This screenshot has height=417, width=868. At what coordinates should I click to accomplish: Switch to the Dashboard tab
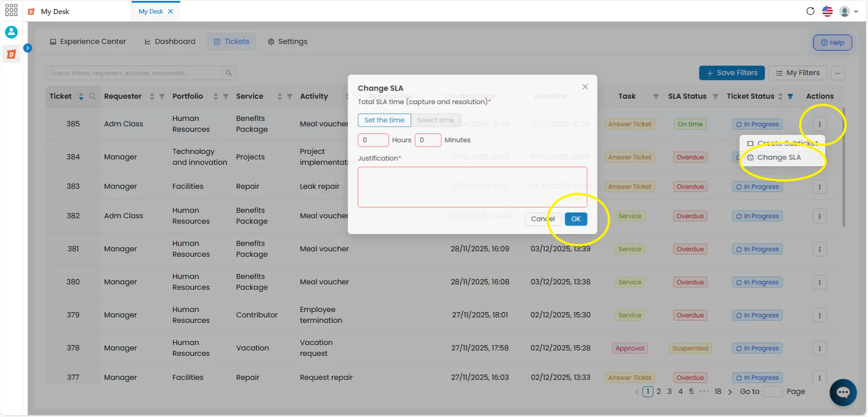170,42
